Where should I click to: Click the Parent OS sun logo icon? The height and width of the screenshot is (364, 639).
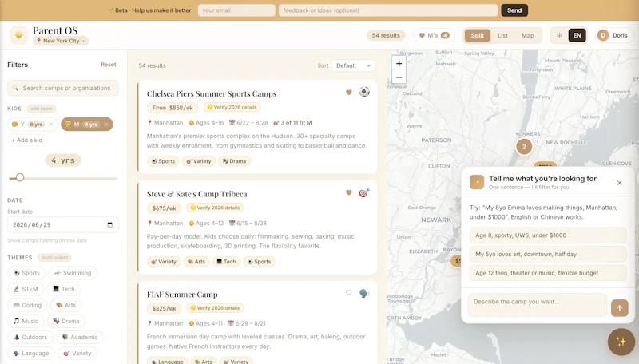[18, 35]
